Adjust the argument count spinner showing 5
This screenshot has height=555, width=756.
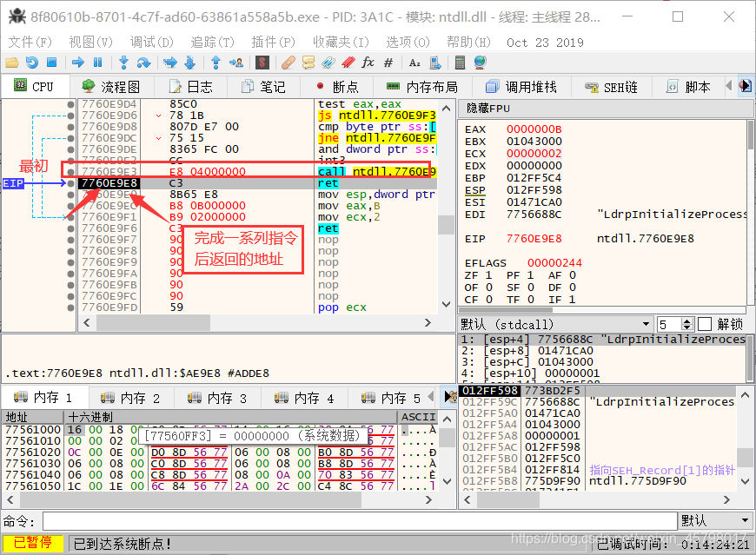point(688,324)
